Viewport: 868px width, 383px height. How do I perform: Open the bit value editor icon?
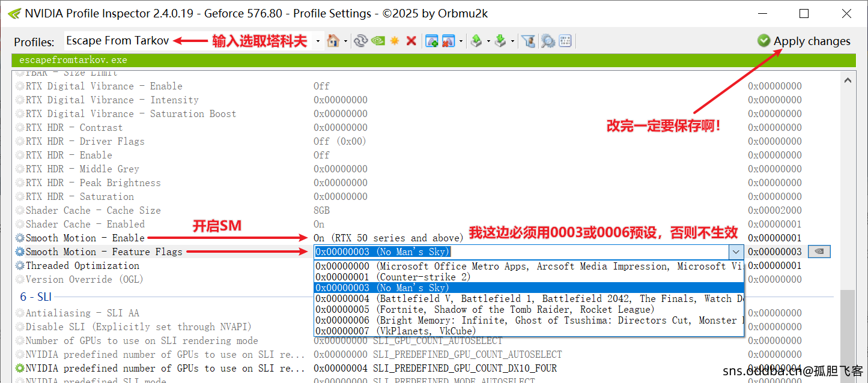[x=565, y=41]
